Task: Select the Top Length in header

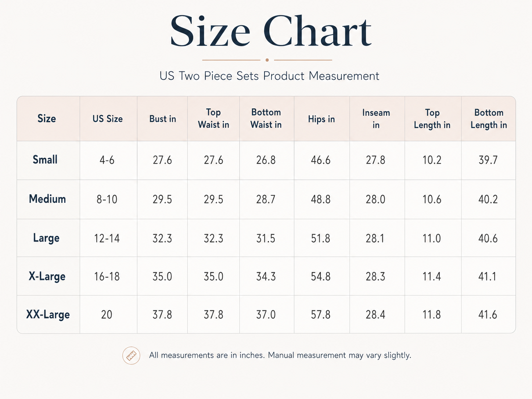Action: [432, 119]
